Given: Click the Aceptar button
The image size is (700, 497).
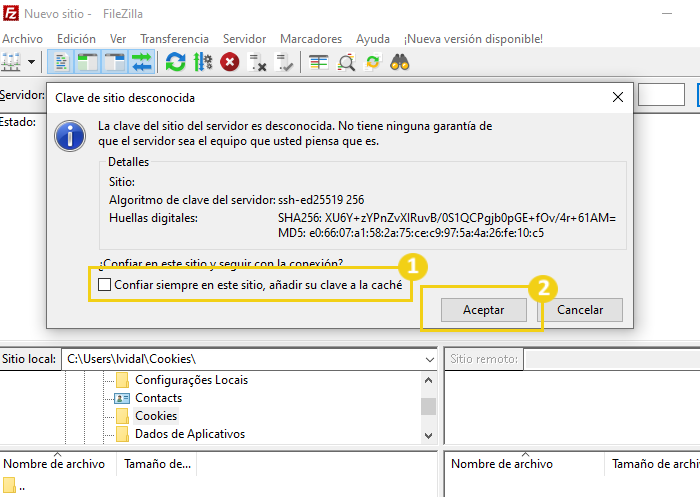Looking at the screenshot, I should tap(483, 309).
